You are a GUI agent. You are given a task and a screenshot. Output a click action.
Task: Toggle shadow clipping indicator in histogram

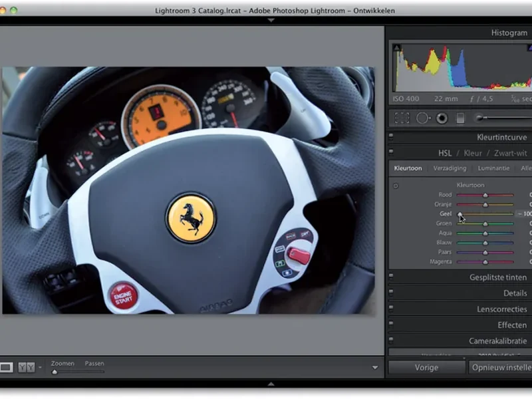[x=396, y=47]
